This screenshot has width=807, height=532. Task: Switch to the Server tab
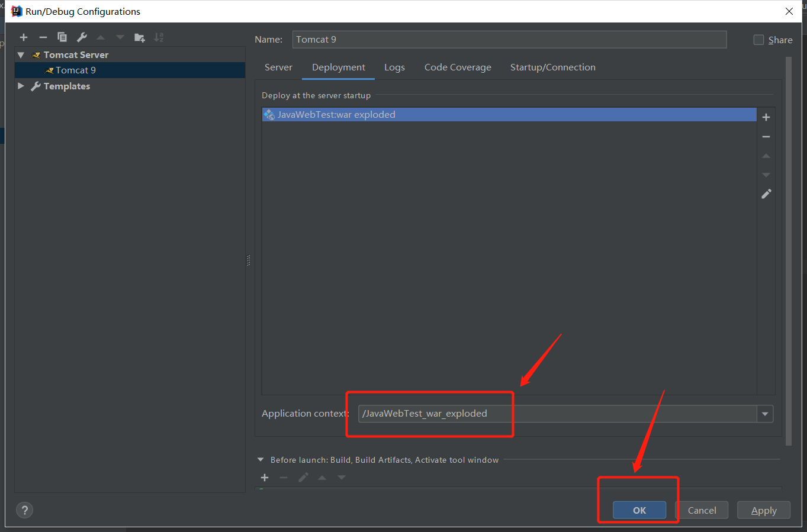point(278,67)
